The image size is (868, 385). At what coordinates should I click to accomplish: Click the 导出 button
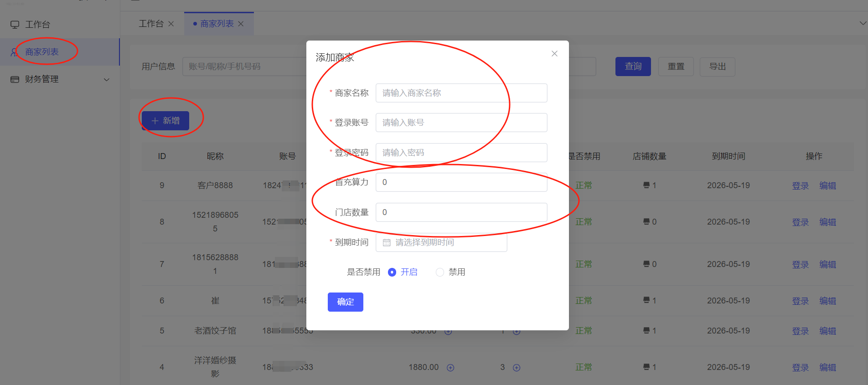click(717, 67)
